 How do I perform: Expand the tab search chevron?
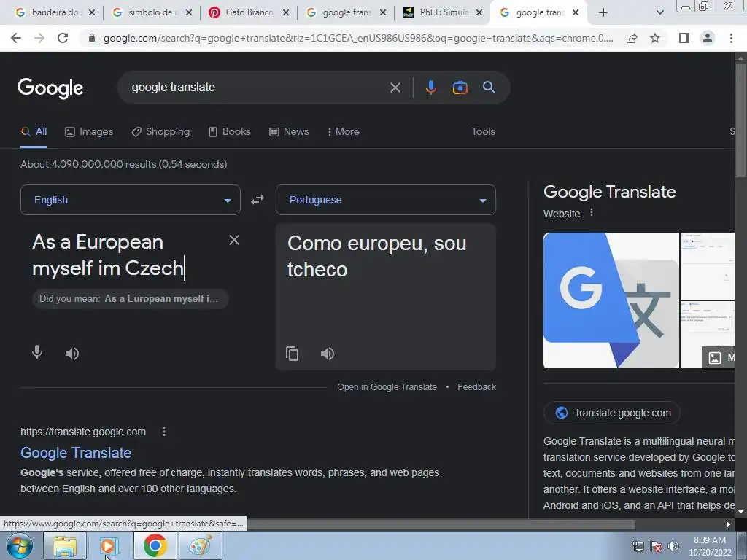pos(659,12)
